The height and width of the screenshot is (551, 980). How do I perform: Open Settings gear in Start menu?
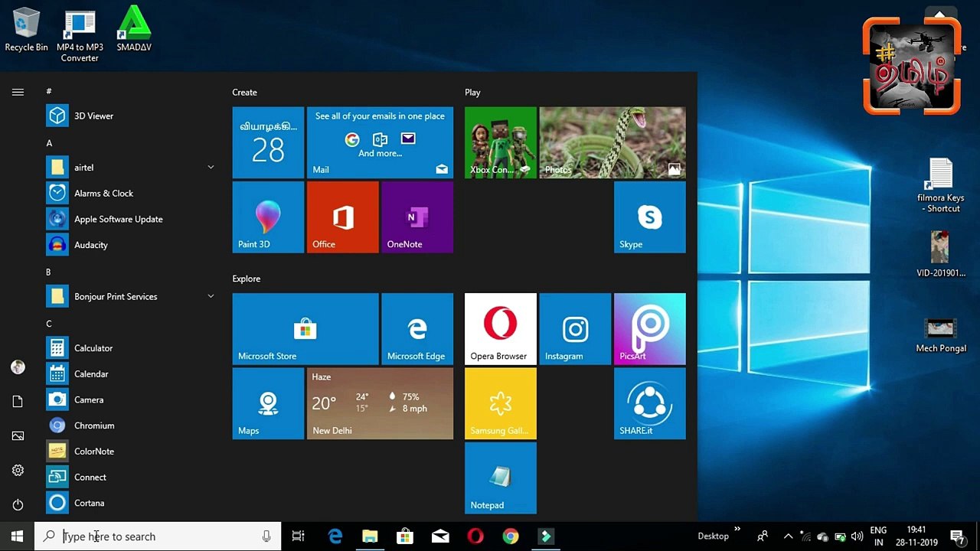18,471
